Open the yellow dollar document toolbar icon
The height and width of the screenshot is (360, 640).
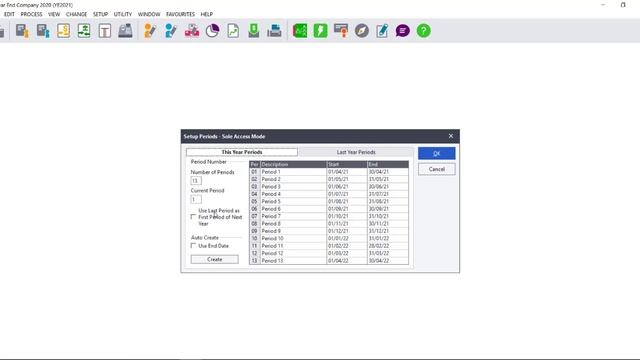64,31
